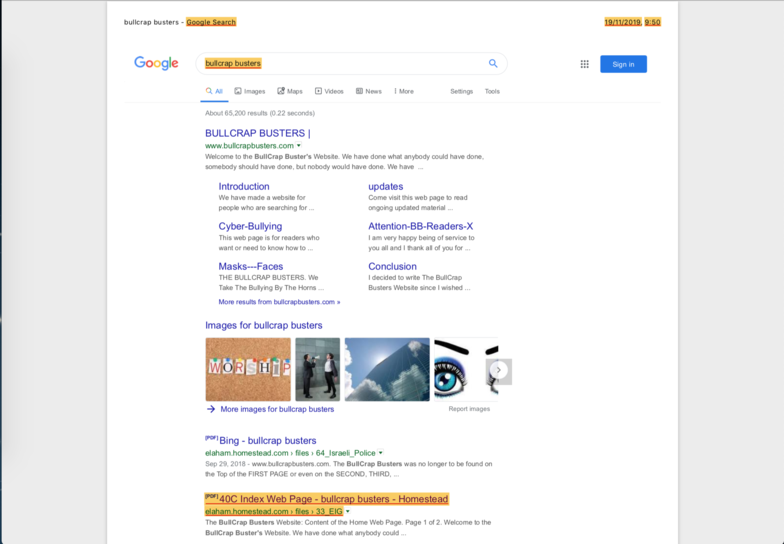Open search Settings
The width and height of the screenshot is (784, 544).
[x=462, y=92]
